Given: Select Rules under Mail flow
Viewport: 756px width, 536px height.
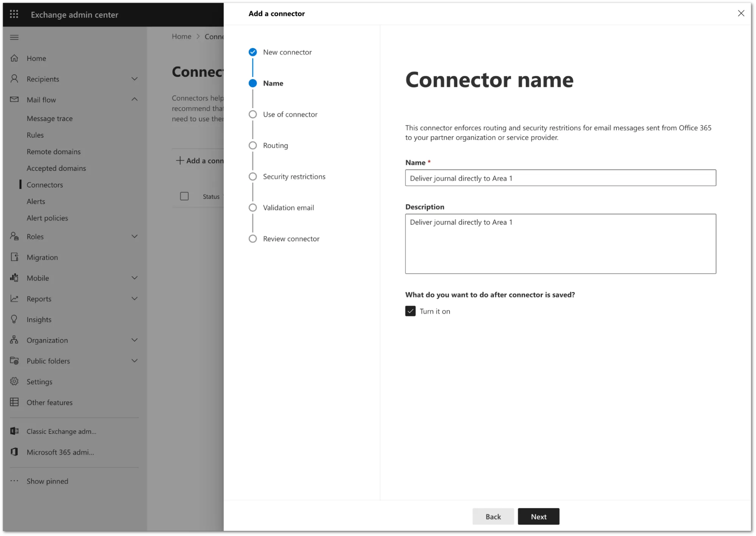Looking at the screenshot, I should pyautogui.click(x=35, y=135).
